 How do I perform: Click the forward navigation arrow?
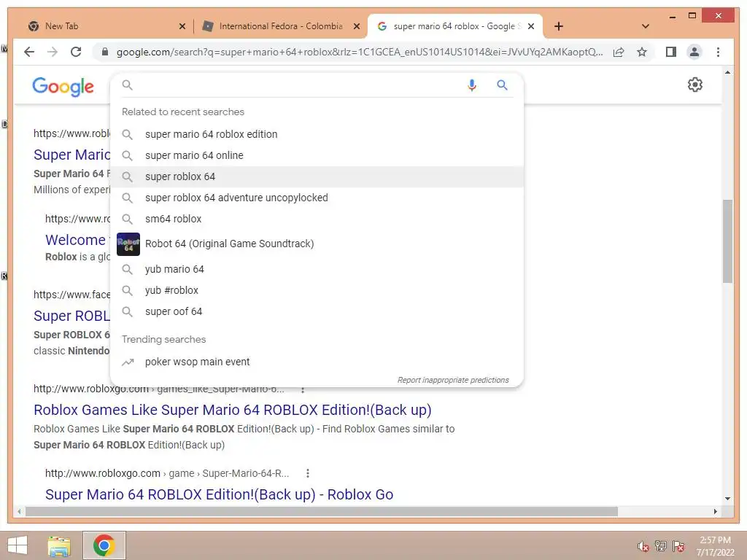tap(53, 52)
